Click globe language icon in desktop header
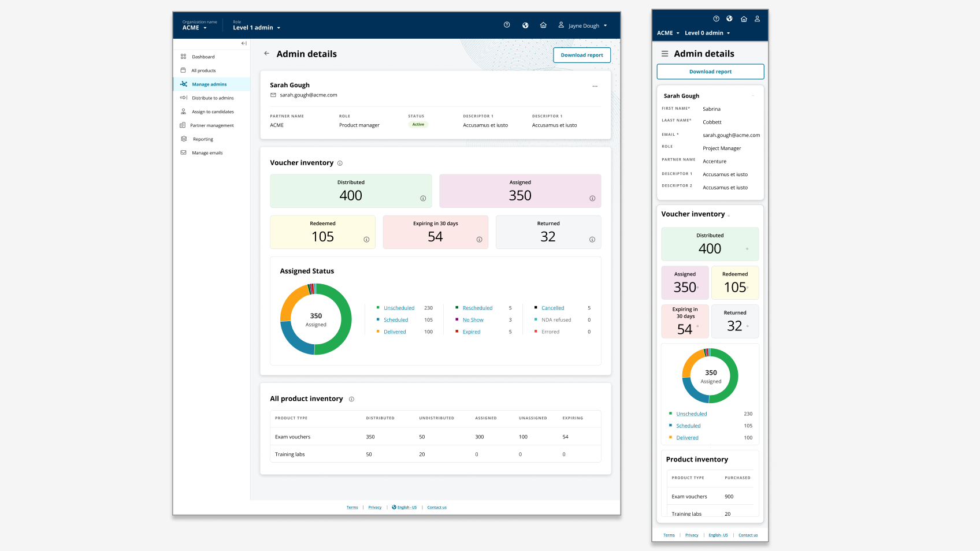980x551 pixels. (x=525, y=25)
